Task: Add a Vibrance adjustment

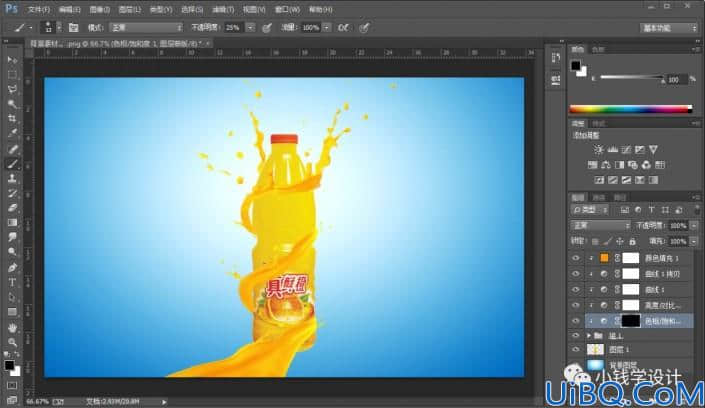Action: [653, 149]
